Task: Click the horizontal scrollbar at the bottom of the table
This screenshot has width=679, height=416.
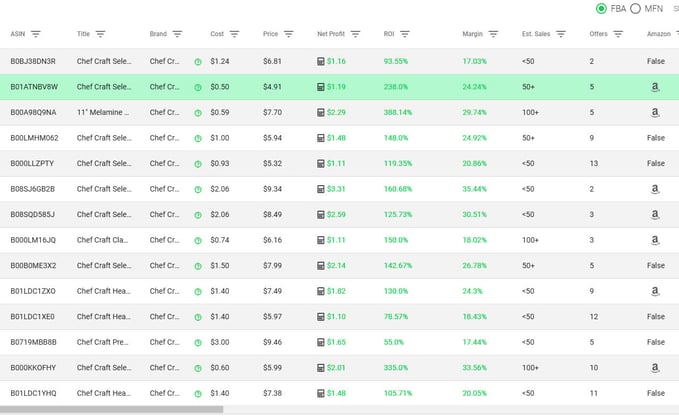Action: pos(111,409)
